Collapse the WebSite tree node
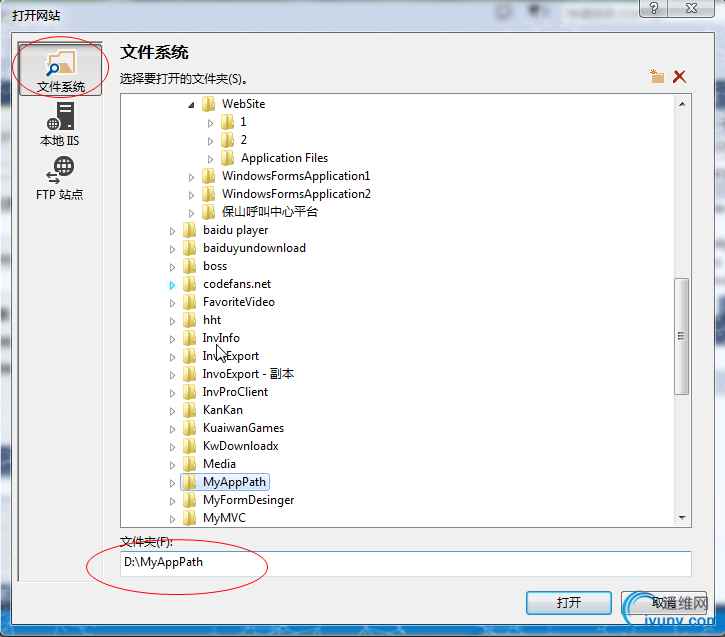The image size is (725, 637). coord(191,105)
